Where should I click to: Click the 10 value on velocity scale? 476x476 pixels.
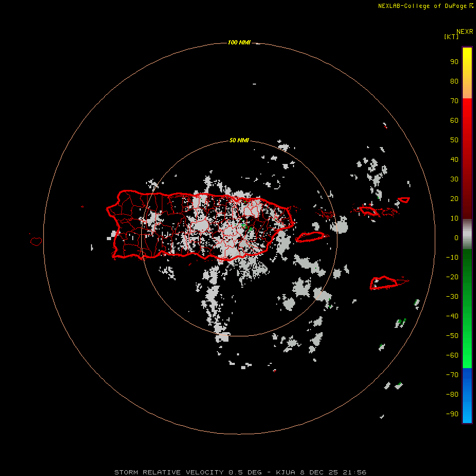[454, 218]
